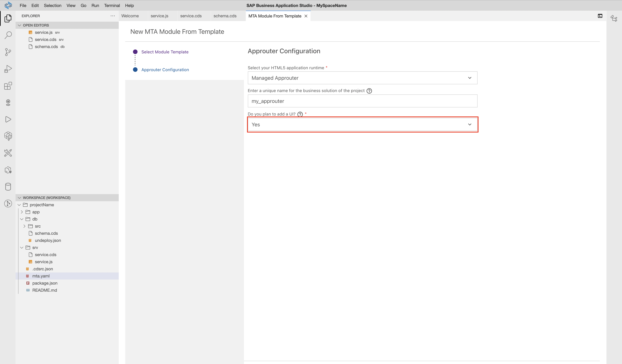Image resolution: width=622 pixels, height=364 pixels.
Task: Open .cdsrc.json file
Action: (67, 269)
